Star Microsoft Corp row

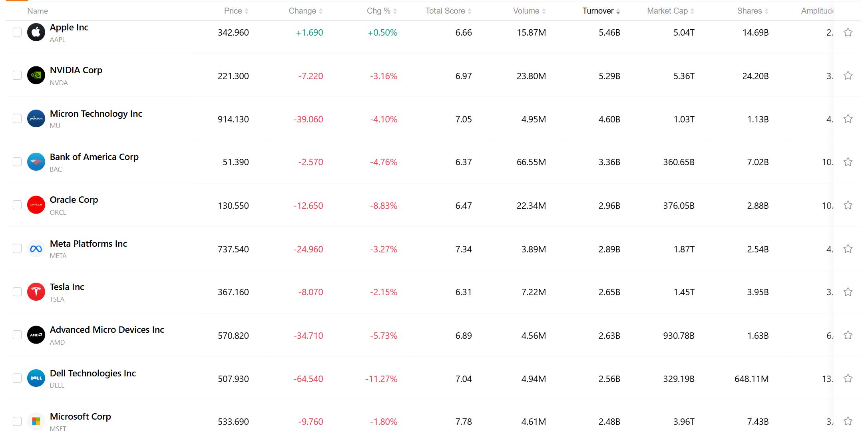point(848,421)
